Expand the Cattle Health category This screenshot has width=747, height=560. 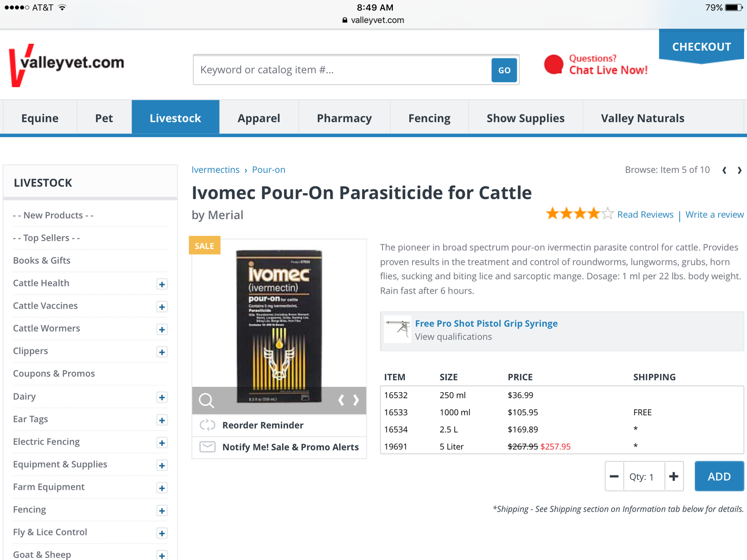pyautogui.click(x=162, y=284)
